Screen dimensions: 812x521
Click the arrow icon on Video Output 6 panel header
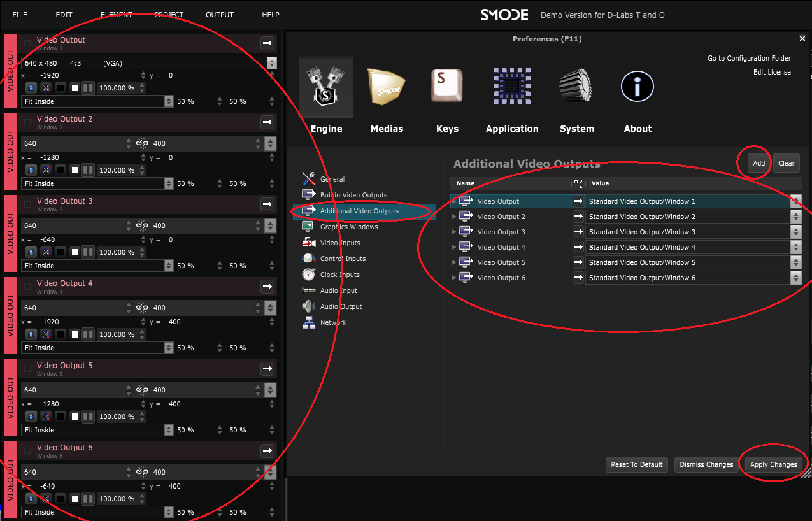pyautogui.click(x=267, y=451)
